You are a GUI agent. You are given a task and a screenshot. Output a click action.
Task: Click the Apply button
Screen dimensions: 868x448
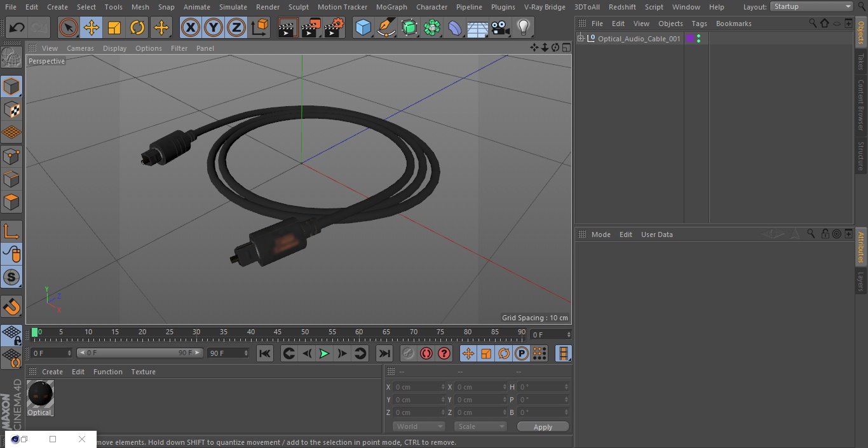(x=543, y=426)
